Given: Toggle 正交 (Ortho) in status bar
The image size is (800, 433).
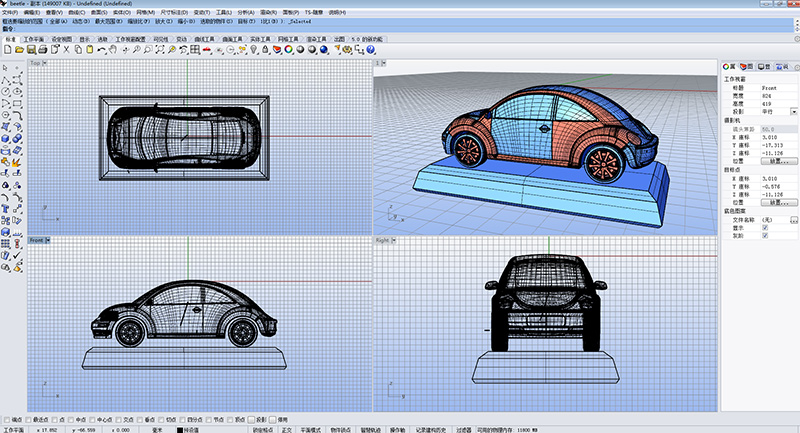Looking at the screenshot, I should coord(287,430).
